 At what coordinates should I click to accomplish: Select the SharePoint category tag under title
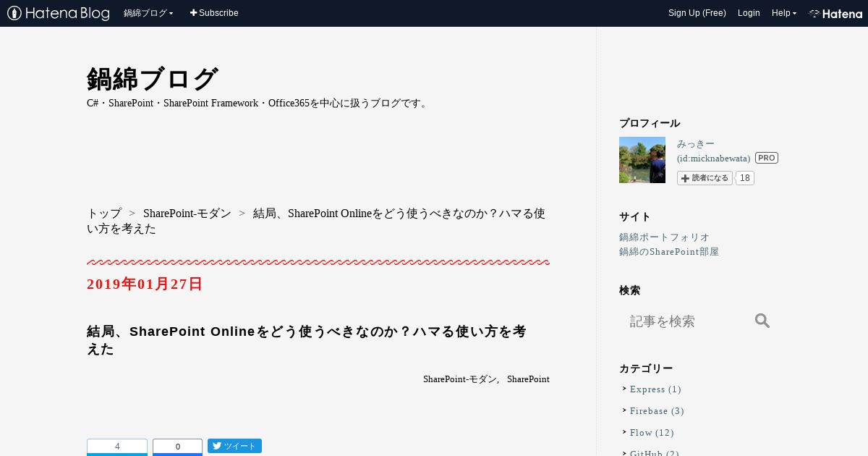tap(528, 379)
